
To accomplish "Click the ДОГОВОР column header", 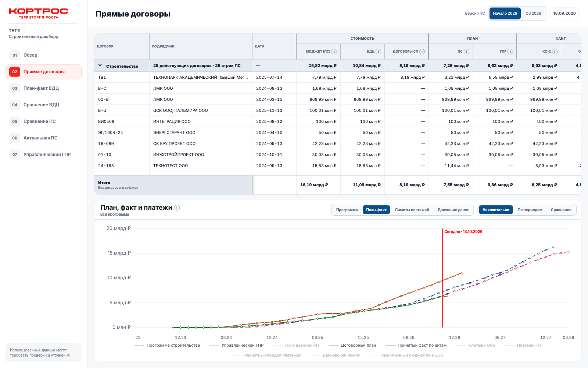I will pos(122,46).
